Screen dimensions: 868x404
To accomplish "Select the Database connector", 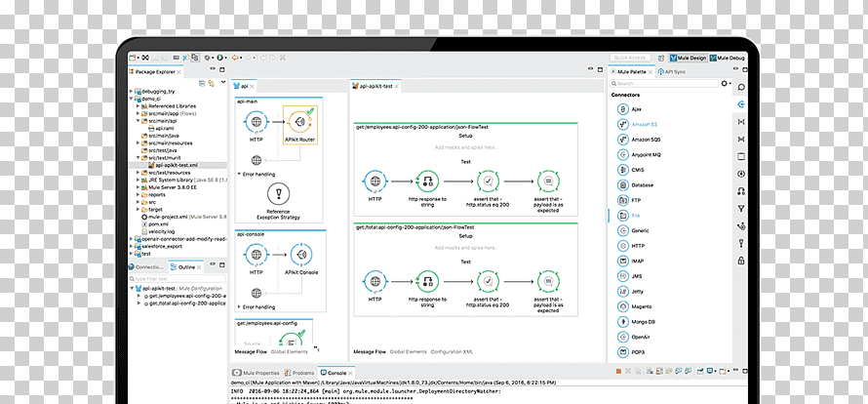I will (x=636, y=185).
